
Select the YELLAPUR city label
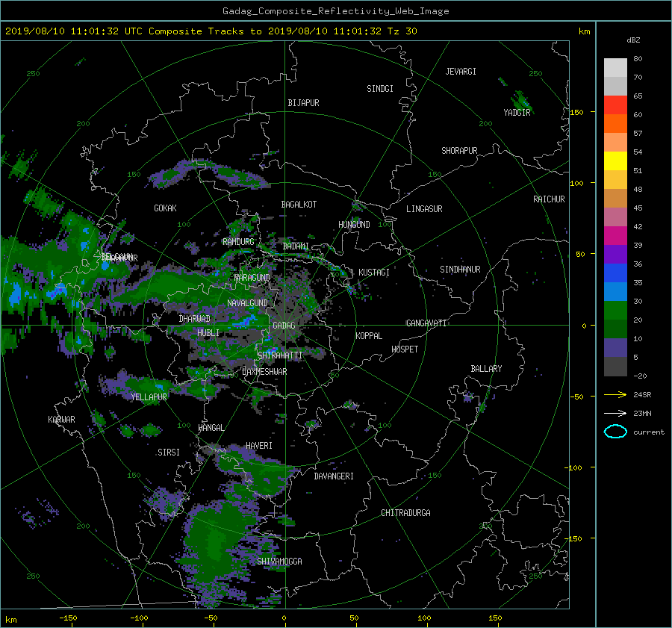[149, 397]
